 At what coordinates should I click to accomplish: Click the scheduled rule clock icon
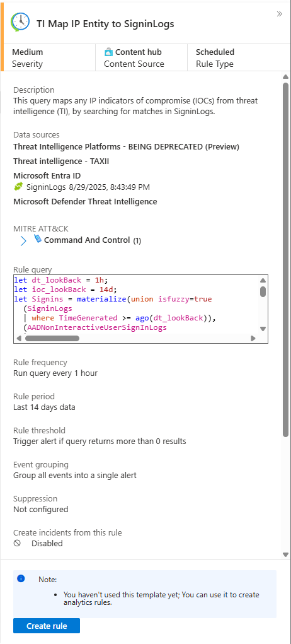pyautogui.click(x=20, y=22)
